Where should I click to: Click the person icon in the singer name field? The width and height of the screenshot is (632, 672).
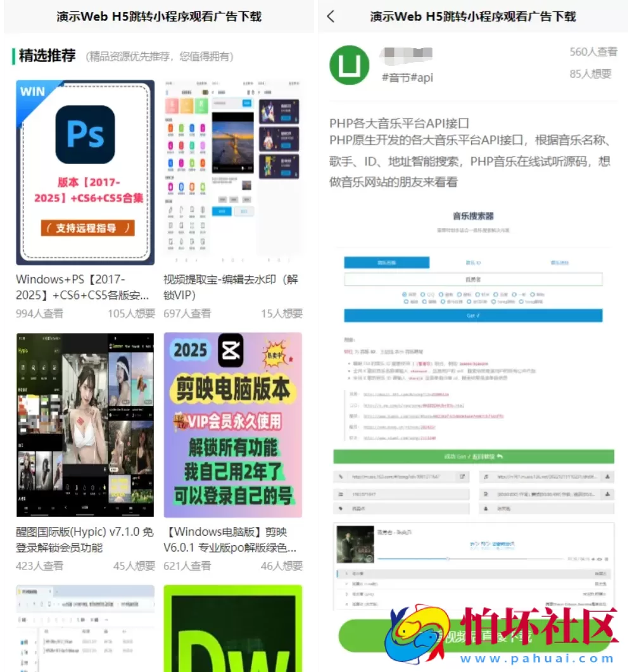(486, 509)
